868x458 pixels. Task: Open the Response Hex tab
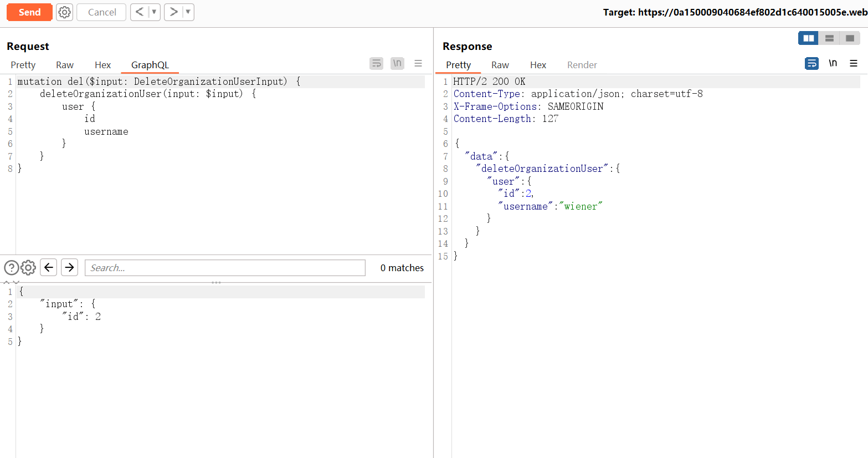538,65
